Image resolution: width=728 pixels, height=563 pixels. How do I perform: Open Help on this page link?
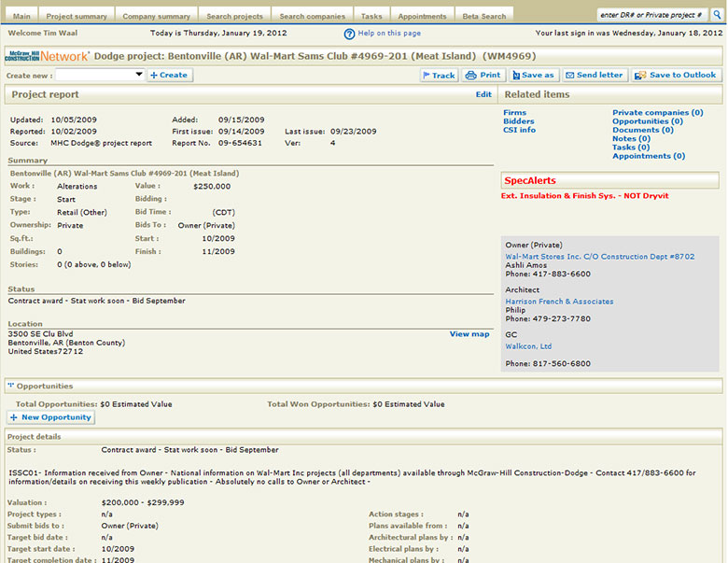[389, 33]
